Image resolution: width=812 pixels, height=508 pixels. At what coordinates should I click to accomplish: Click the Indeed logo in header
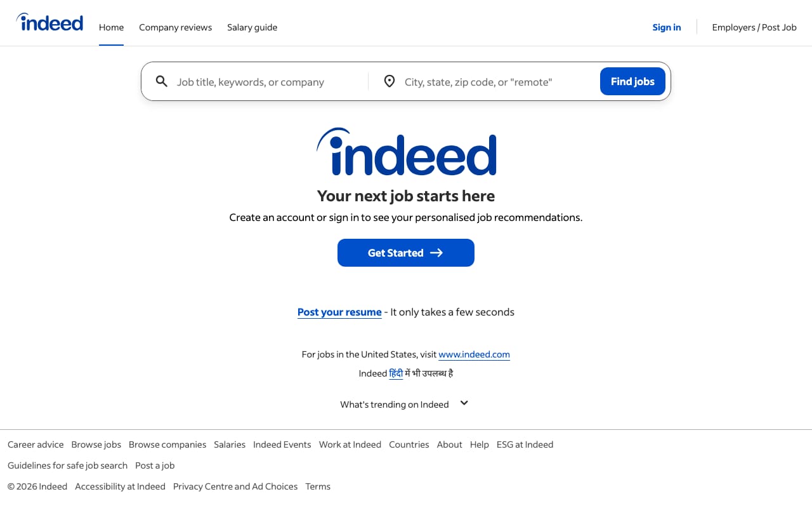coord(50,23)
